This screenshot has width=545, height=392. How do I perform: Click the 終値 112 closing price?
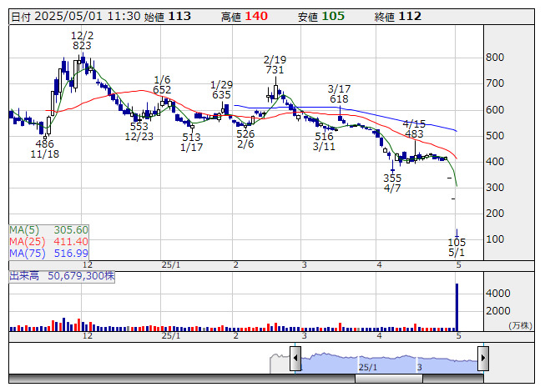point(398,17)
